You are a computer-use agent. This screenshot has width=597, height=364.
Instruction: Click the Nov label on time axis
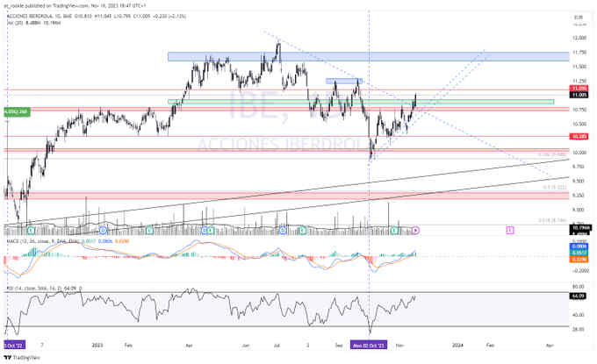click(399, 346)
